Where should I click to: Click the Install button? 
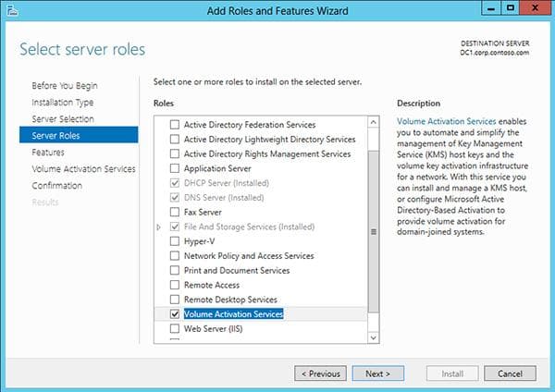point(452,374)
